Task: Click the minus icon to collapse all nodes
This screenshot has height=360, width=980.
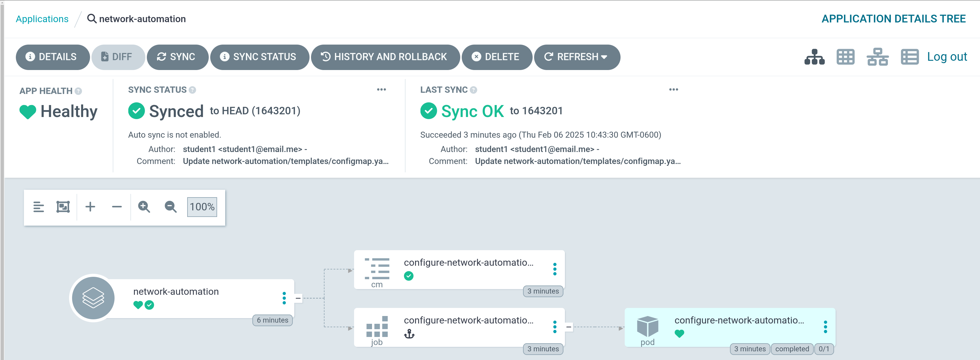Action: [x=117, y=207]
